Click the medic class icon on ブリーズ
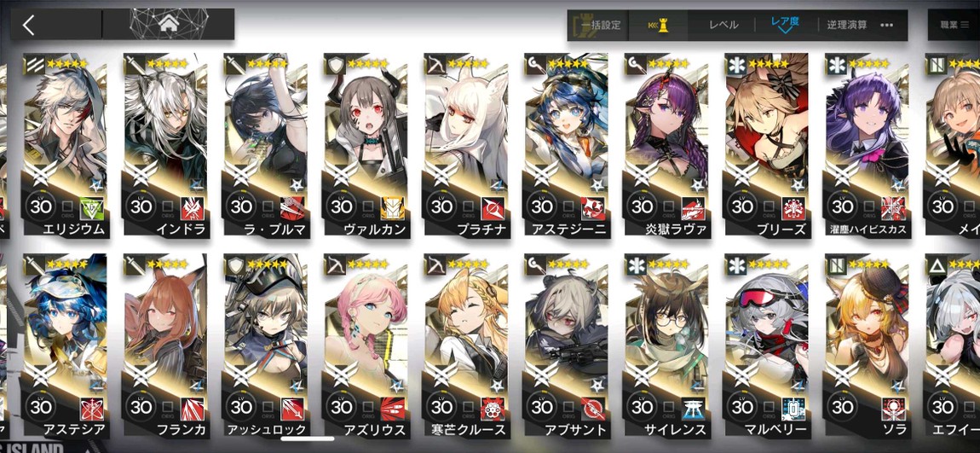Viewport: 980px width, 453px height. pos(735,64)
